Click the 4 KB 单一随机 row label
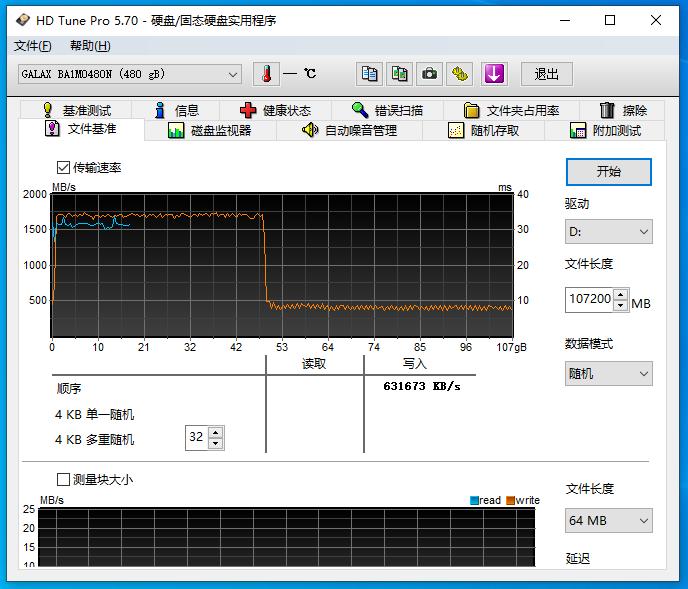The height and width of the screenshot is (589, 688). point(94,414)
